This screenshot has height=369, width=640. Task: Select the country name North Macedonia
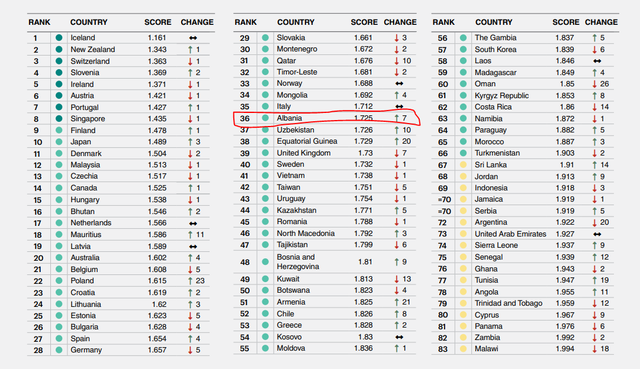(306, 233)
